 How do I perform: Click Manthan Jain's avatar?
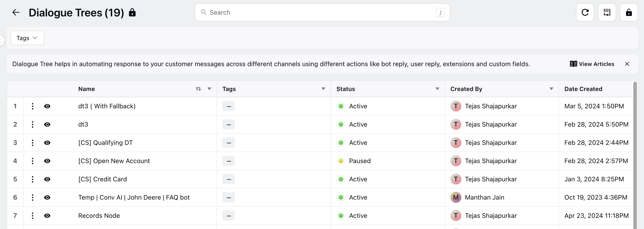(456, 198)
